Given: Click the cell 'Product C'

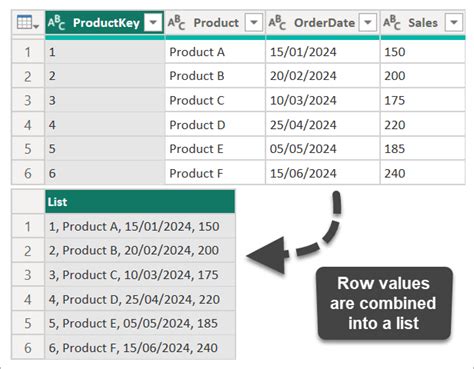Looking at the screenshot, I should click(215, 100).
